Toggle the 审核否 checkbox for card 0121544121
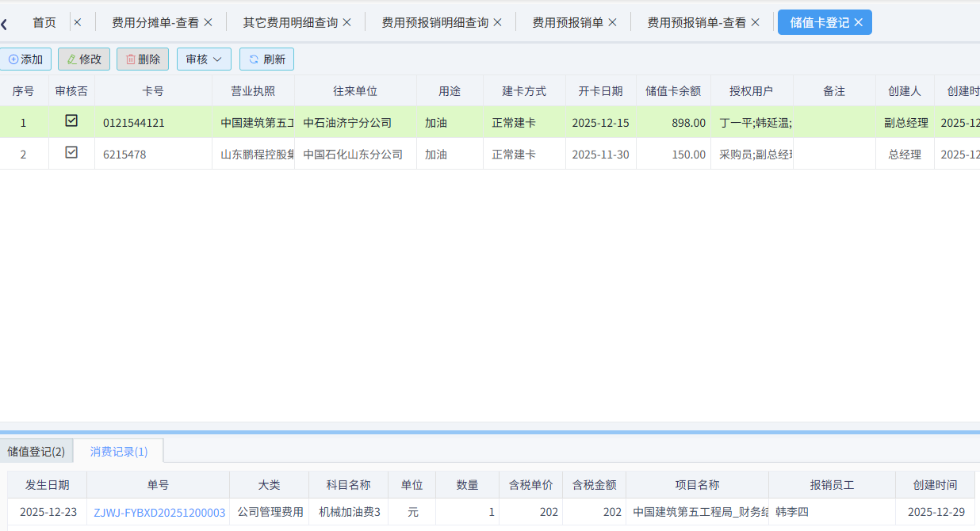The width and height of the screenshot is (980, 531). (x=71, y=120)
